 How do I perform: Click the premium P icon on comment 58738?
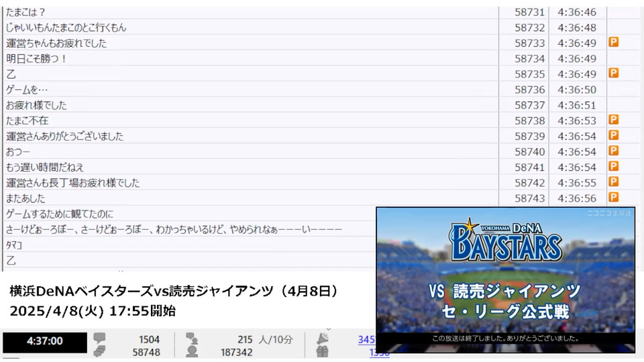pyautogui.click(x=614, y=120)
